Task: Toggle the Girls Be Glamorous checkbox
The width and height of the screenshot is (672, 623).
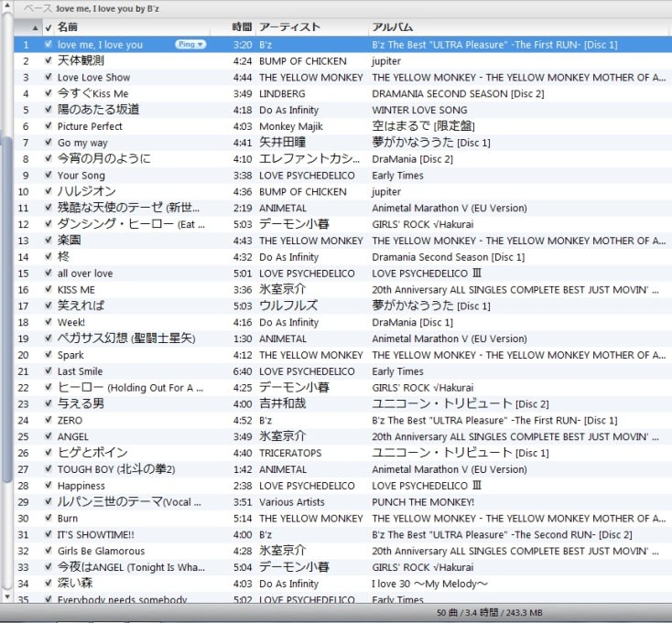Action: [49, 550]
